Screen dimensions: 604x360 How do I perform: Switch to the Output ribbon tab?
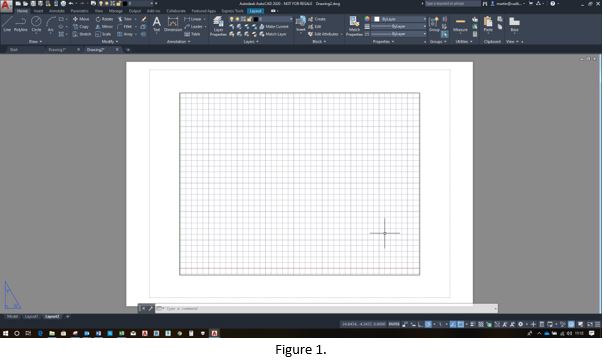(134, 11)
